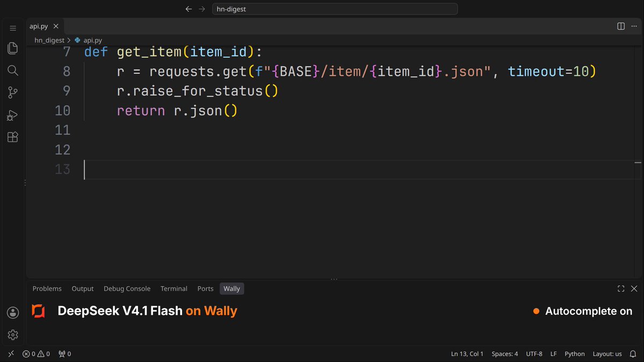Screen dimensions: 644x362
Task: Switch to the Output panel tab
Action: [83, 289]
